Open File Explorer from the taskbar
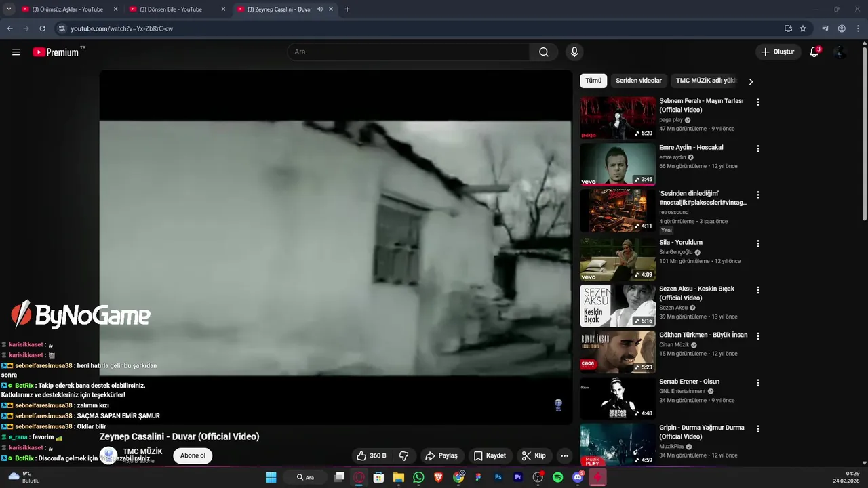Viewport: 868px width, 488px height. pyautogui.click(x=399, y=477)
